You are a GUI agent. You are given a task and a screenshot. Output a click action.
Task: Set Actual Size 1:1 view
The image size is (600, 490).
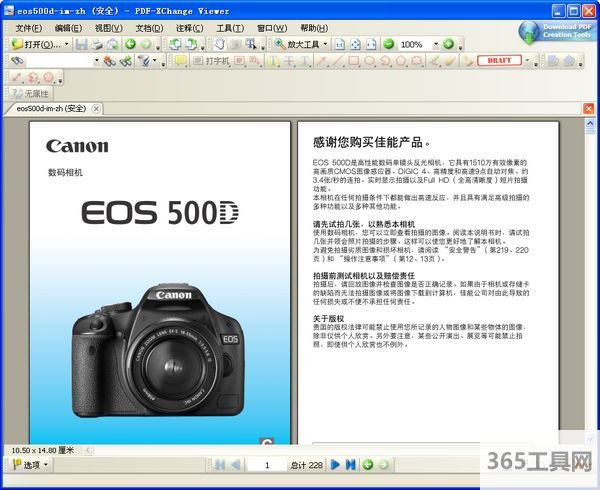(x=339, y=44)
